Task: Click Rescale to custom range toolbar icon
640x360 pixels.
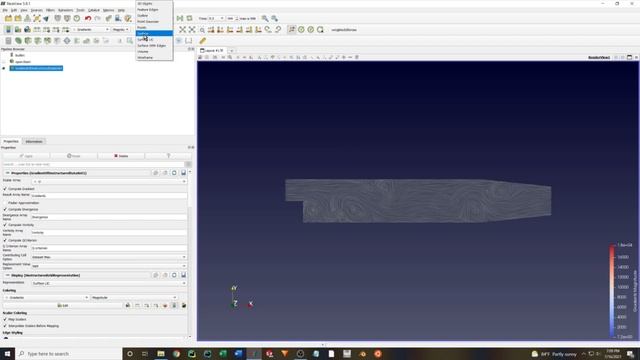Action: point(47,29)
